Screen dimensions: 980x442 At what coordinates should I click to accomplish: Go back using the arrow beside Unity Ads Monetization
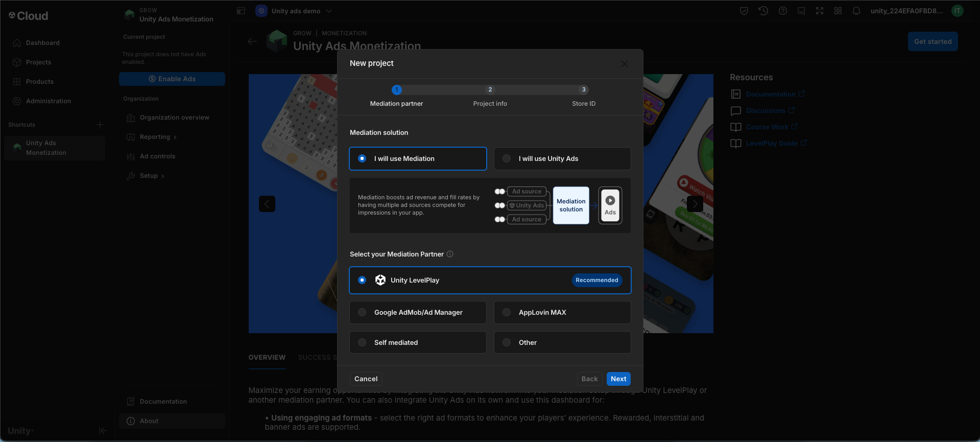pos(252,41)
